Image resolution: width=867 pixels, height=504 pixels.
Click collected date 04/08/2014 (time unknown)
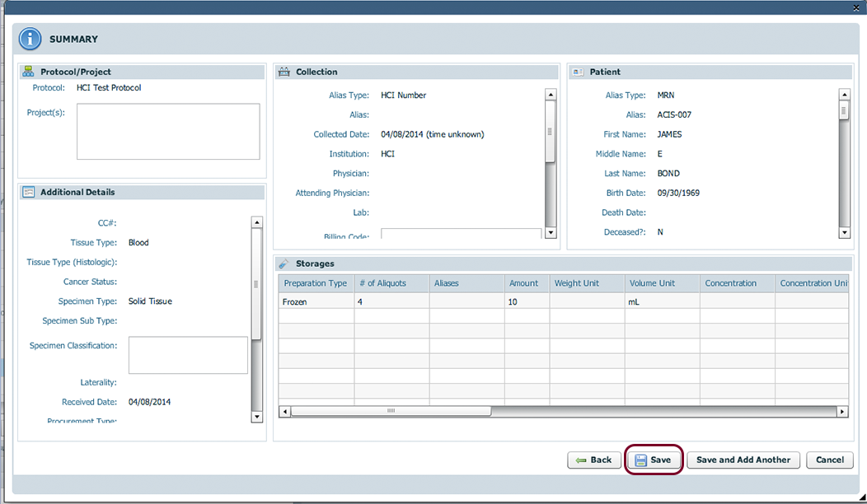(432, 134)
